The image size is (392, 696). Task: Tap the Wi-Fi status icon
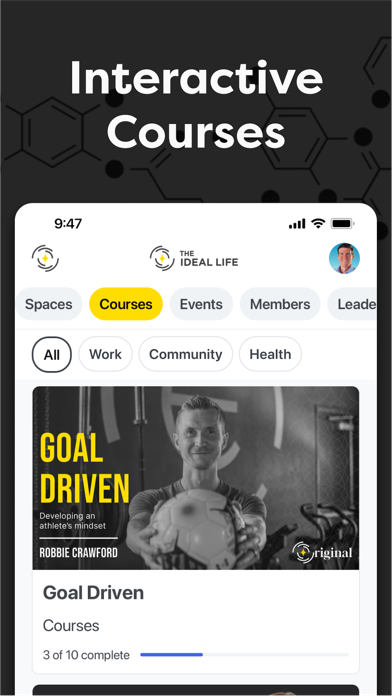tap(318, 223)
